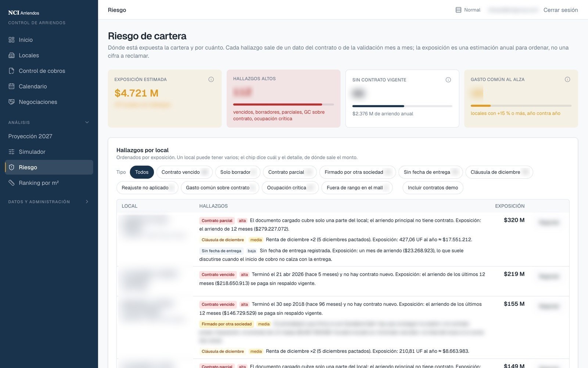Screen dimensions: 588x368
Task: Click the Ranking por m² ruler icon
Action: point(11,183)
